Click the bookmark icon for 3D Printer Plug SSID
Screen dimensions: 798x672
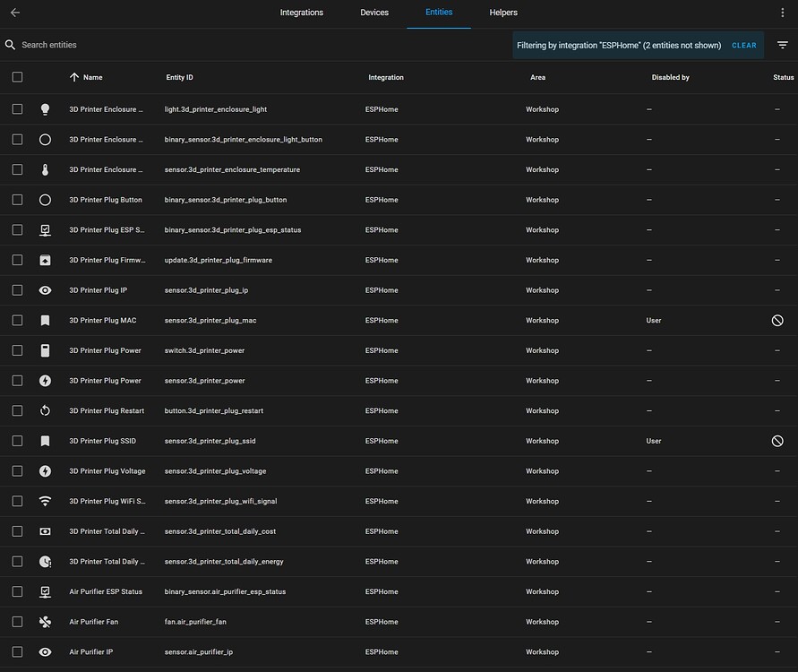click(46, 441)
